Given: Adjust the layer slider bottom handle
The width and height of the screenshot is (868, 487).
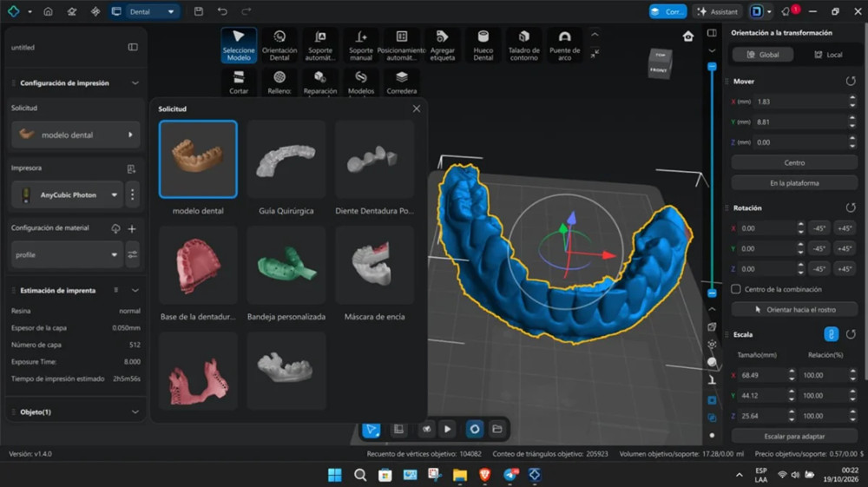Looking at the screenshot, I should tap(712, 293).
